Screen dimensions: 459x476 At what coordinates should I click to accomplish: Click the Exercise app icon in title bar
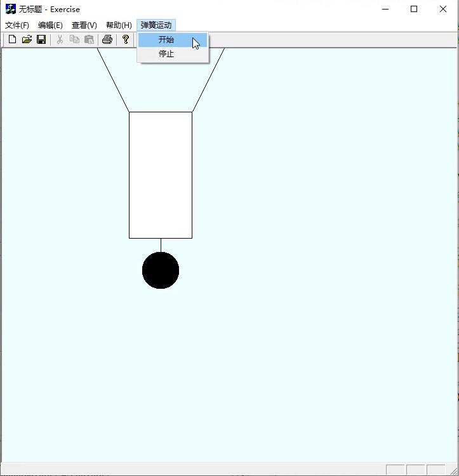[x=10, y=9]
